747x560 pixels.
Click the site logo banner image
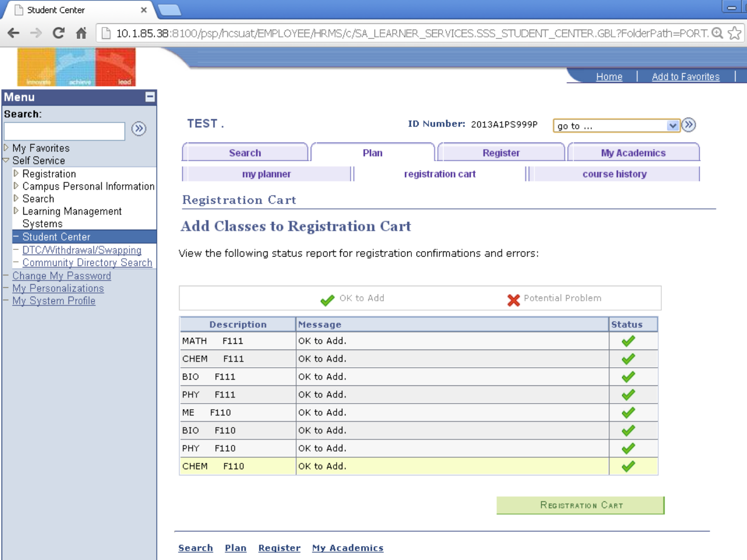(x=76, y=67)
